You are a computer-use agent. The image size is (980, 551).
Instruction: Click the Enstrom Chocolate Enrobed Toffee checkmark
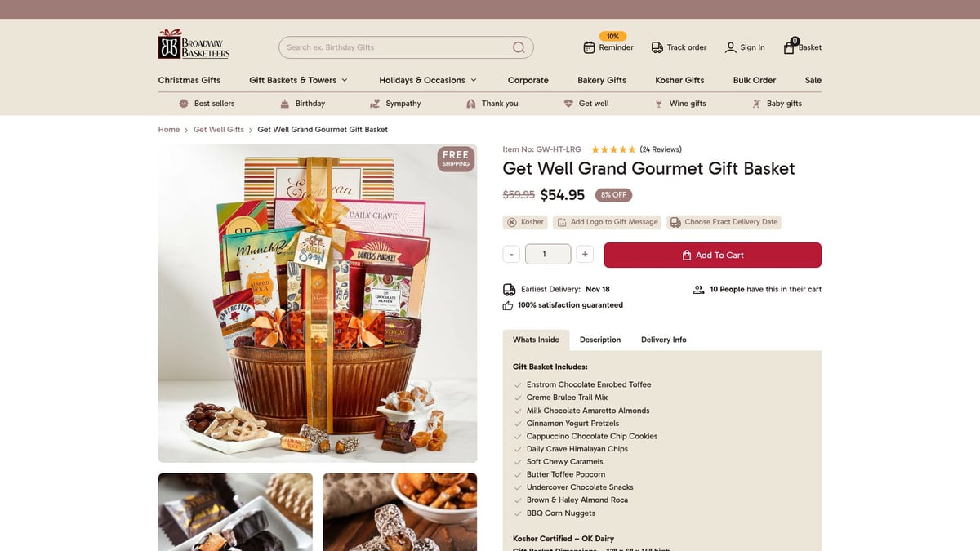point(517,384)
